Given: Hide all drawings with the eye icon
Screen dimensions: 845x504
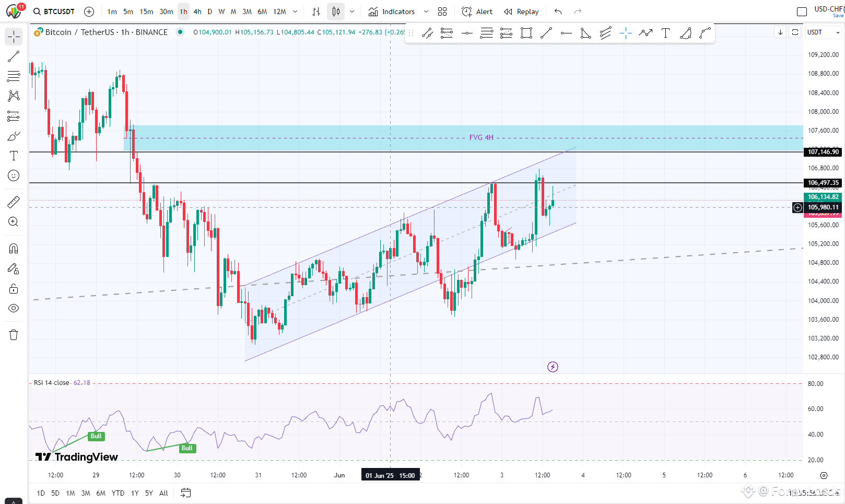Looking at the screenshot, I should click(14, 308).
